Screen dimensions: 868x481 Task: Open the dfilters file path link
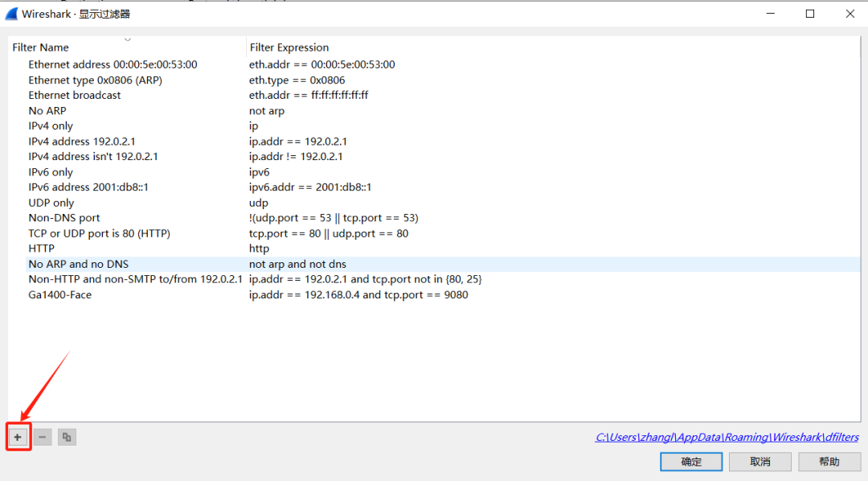click(727, 438)
